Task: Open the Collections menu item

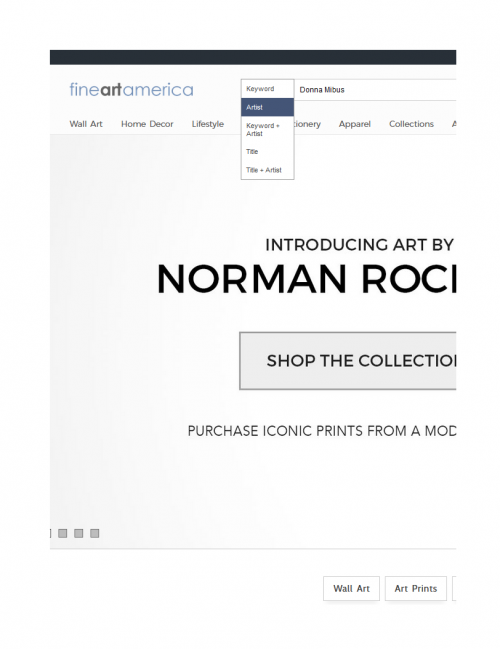Action: tap(411, 124)
